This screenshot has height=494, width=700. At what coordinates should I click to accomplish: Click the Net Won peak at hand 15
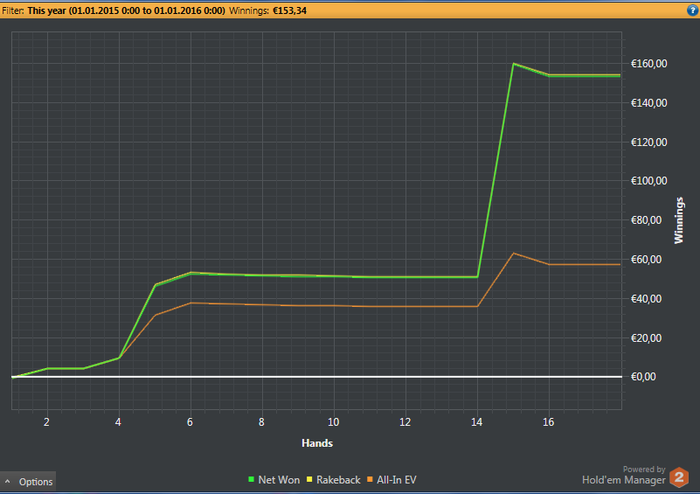click(513, 63)
